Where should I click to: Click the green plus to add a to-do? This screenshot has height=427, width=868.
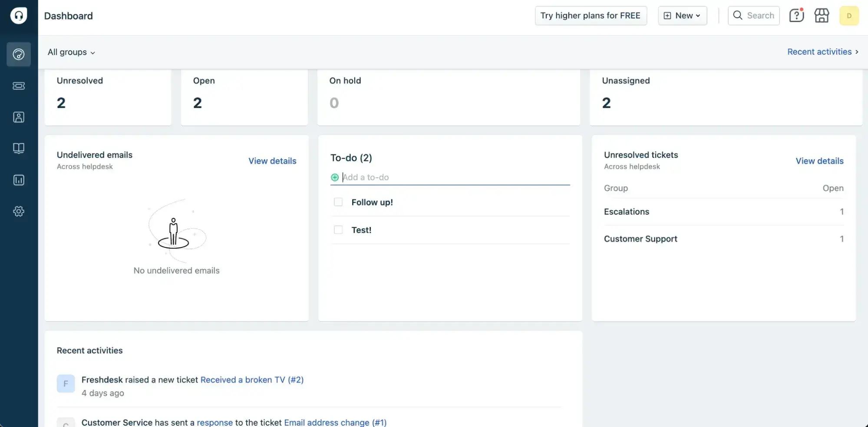click(x=335, y=177)
